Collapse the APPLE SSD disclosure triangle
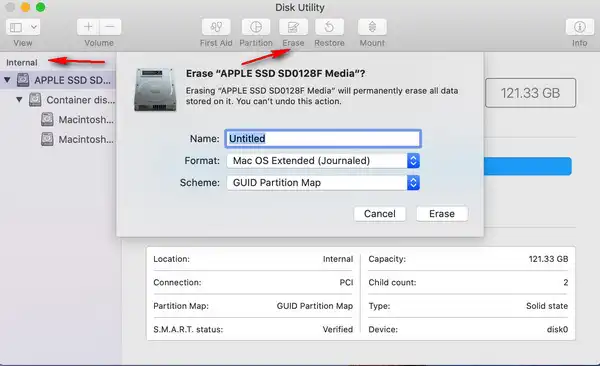This screenshot has height=366, width=600. point(7,80)
